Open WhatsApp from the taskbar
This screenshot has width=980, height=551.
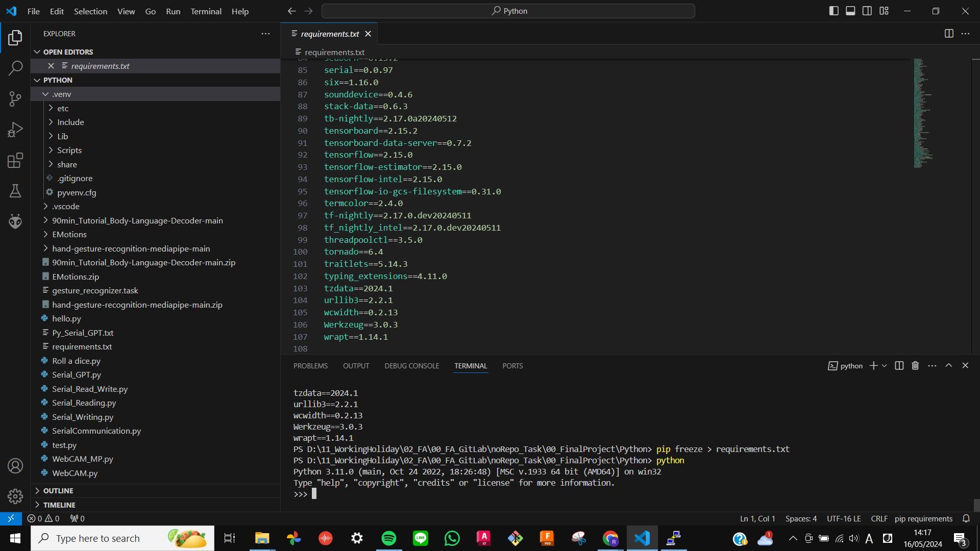(x=452, y=538)
